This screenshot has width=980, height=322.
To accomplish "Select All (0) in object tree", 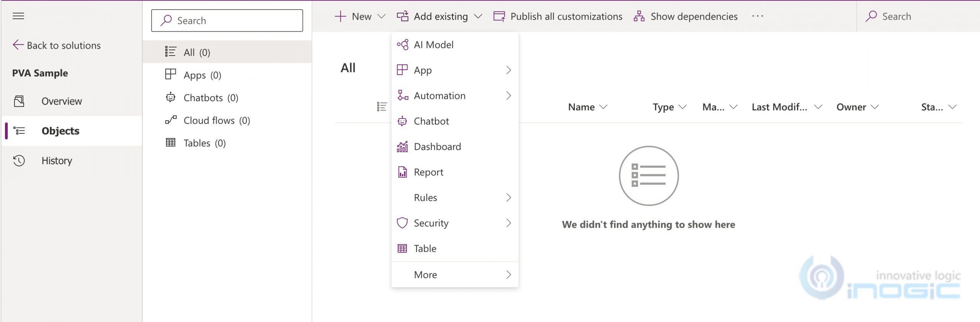I will (x=227, y=52).
